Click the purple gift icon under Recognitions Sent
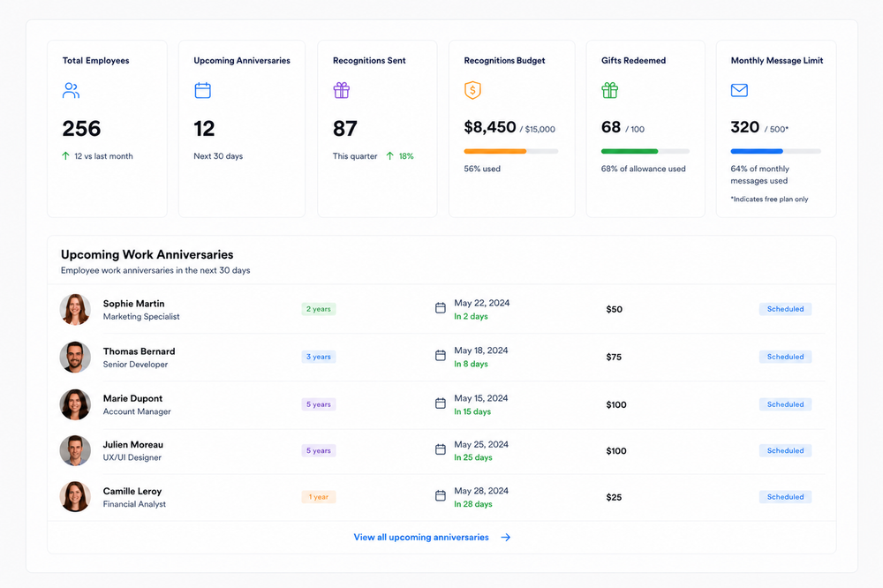 [x=341, y=90]
